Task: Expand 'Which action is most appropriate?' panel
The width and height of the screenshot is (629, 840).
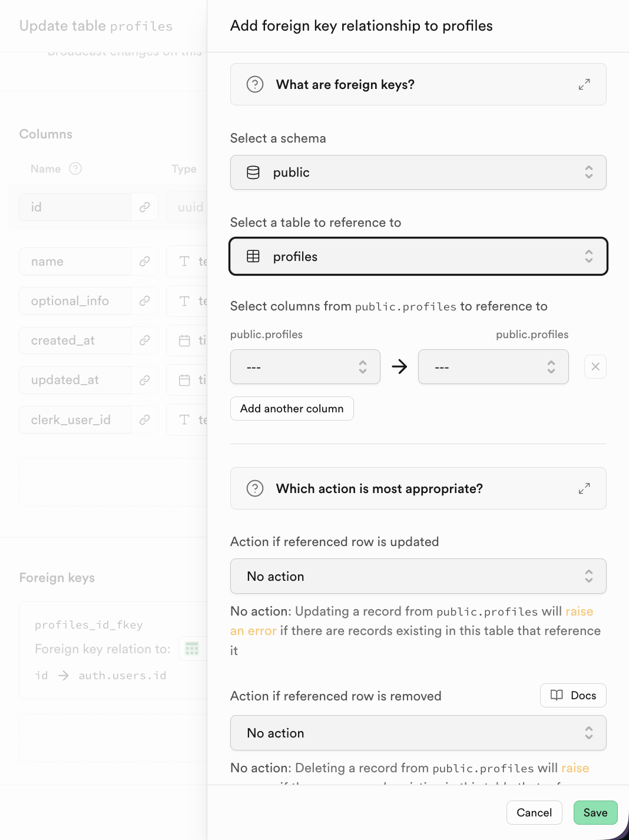Action: (379, 488)
